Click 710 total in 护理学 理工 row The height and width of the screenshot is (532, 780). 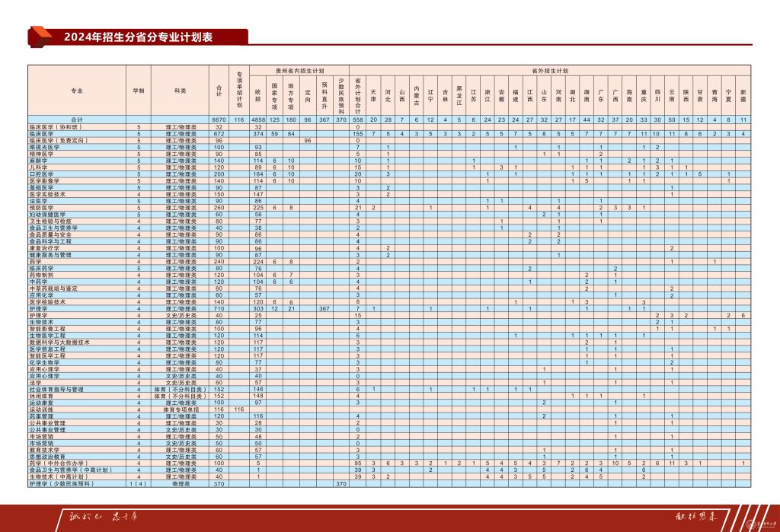pos(219,309)
